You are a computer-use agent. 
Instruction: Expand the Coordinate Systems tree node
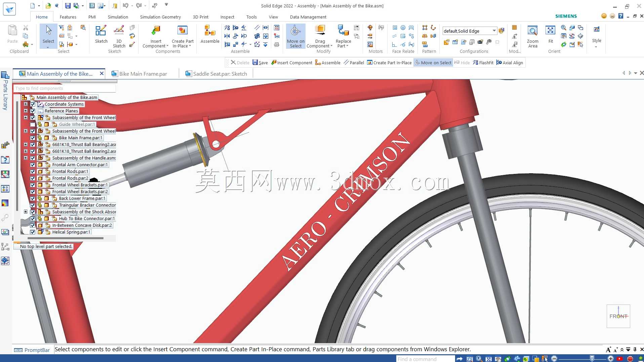point(26,104)
